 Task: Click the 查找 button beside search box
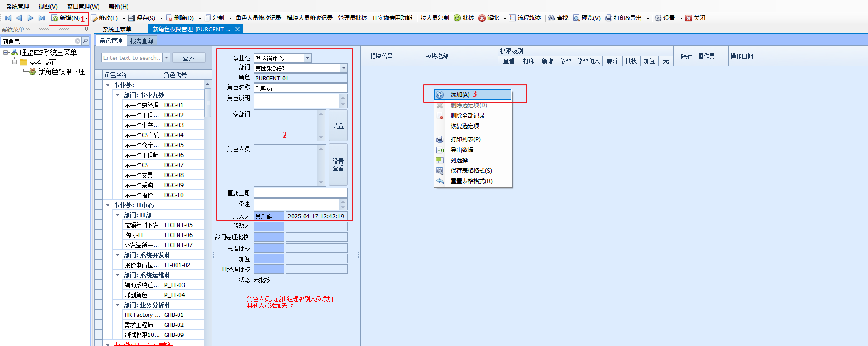coord(189,58)
